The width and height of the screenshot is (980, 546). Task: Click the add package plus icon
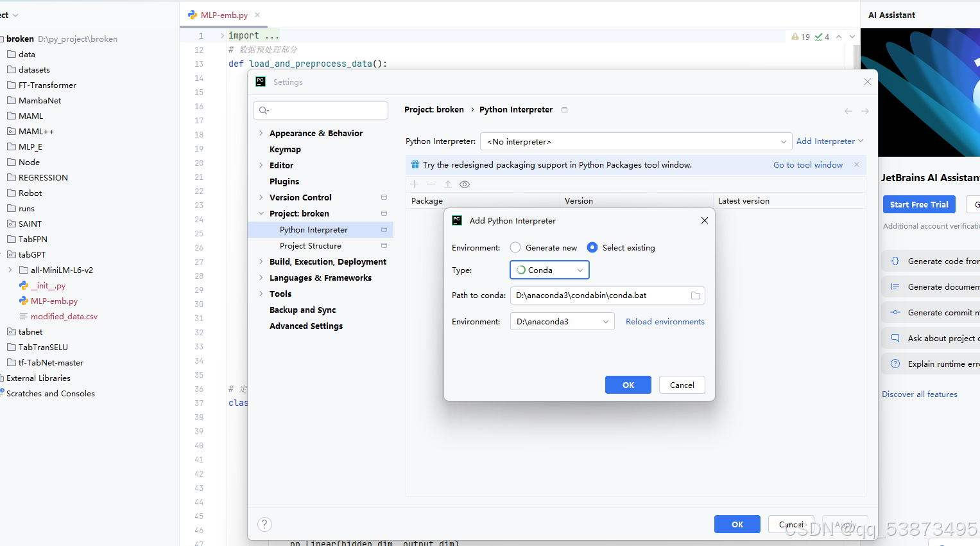click(415, 184)
